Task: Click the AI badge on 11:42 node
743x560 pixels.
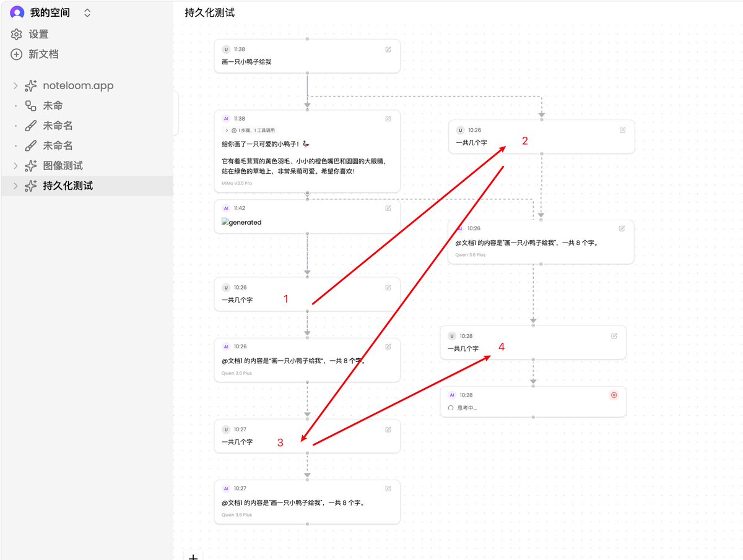Action: click(226, 209)
